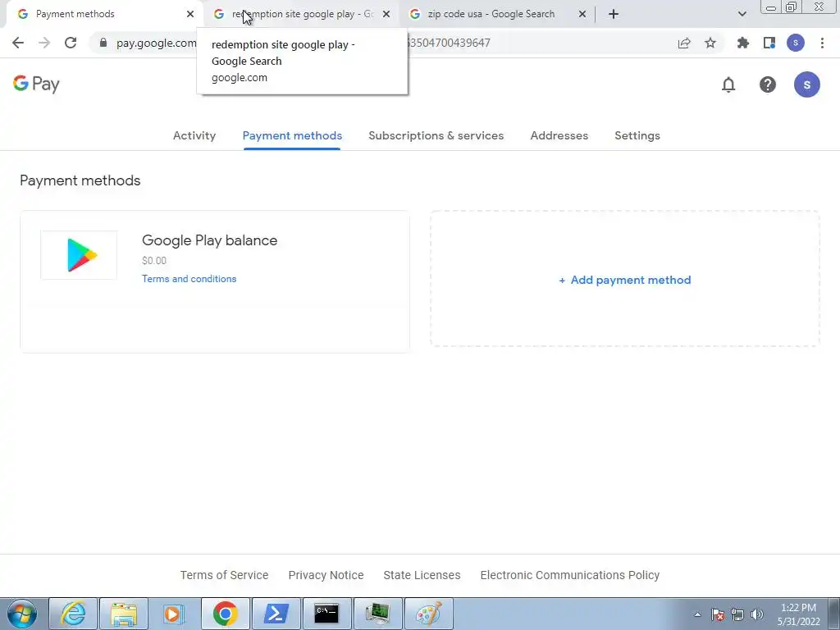Open Electronic Communications Policy link

570,575
